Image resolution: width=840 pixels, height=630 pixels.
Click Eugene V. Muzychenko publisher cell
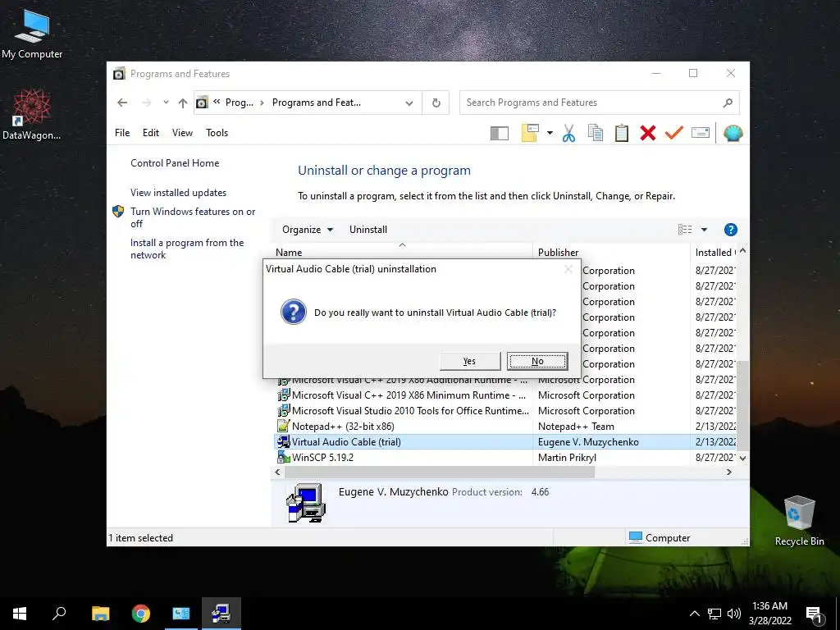588,442
